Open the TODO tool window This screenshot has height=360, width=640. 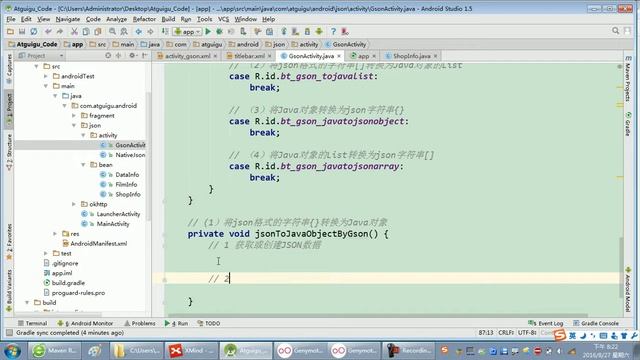(x=209, y=323)
